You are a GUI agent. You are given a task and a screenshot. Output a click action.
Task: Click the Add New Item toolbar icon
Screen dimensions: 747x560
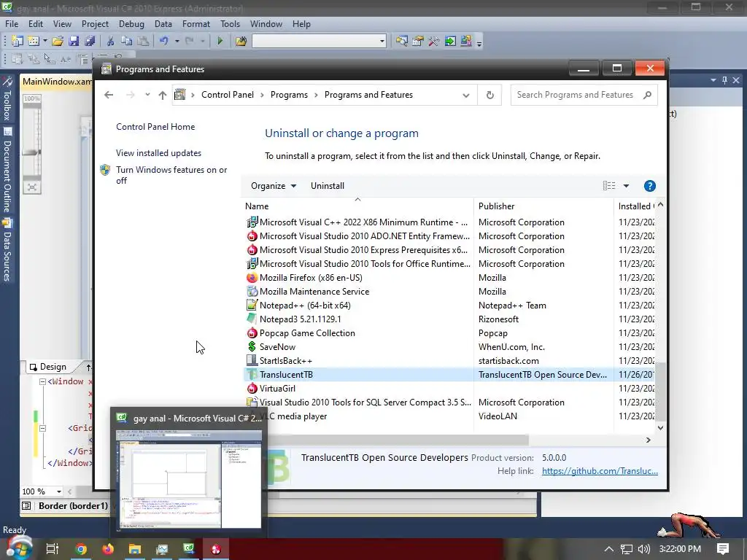click(34, 42)
